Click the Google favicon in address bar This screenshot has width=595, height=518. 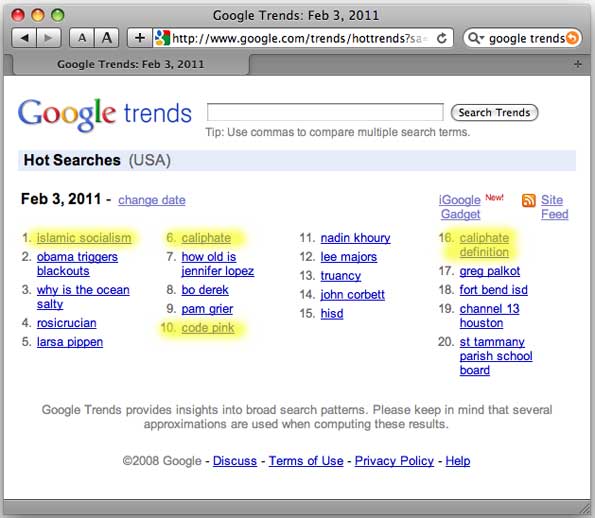pos(163,38)
